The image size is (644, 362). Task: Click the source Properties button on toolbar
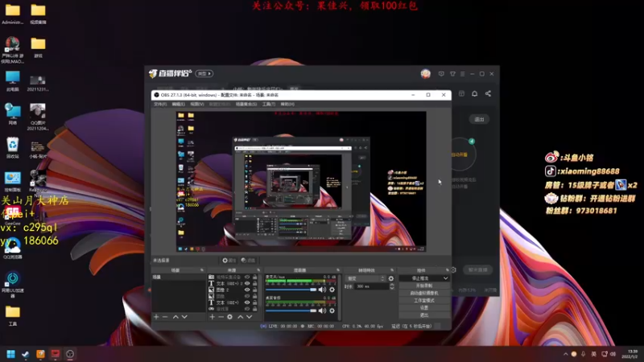tap(229, 260)
